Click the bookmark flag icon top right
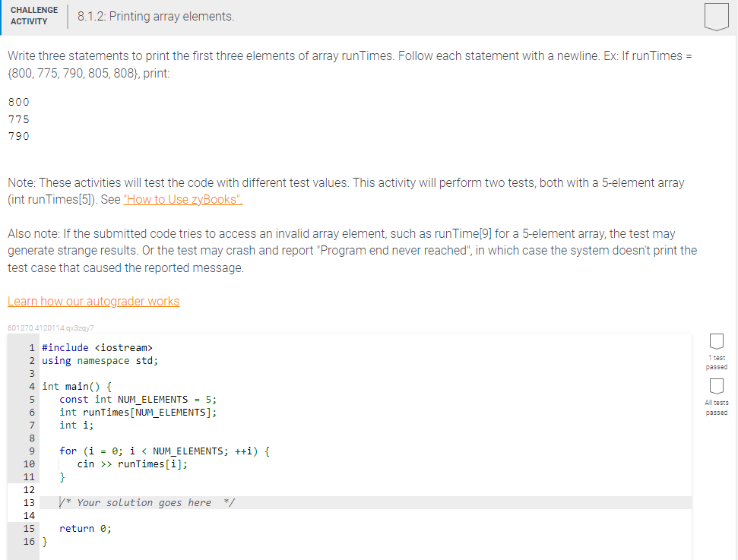 715,17
